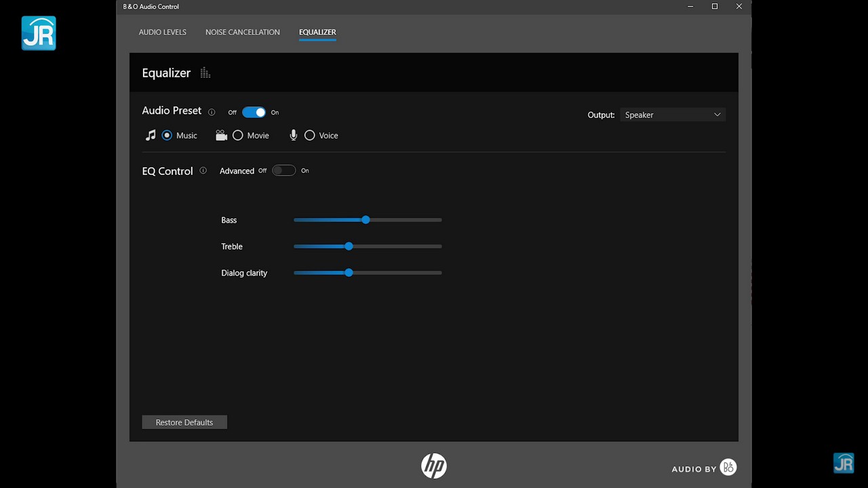Click the Dialog clarity slider handle

pos(349,272)
